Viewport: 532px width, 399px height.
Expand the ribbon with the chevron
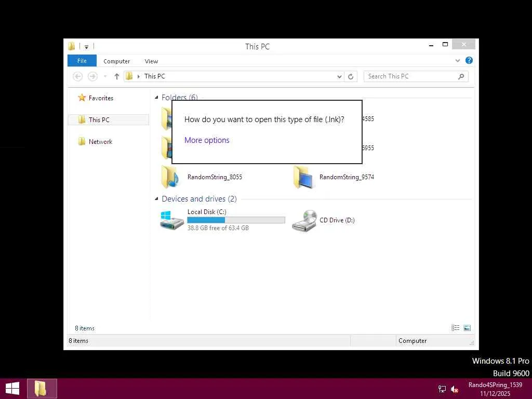pos(457,60)
